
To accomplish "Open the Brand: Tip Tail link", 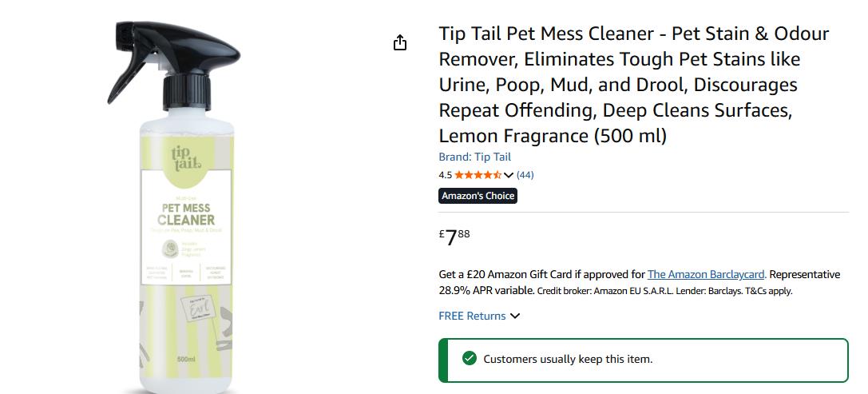I will pyautogui.click(x=475, y=157).
